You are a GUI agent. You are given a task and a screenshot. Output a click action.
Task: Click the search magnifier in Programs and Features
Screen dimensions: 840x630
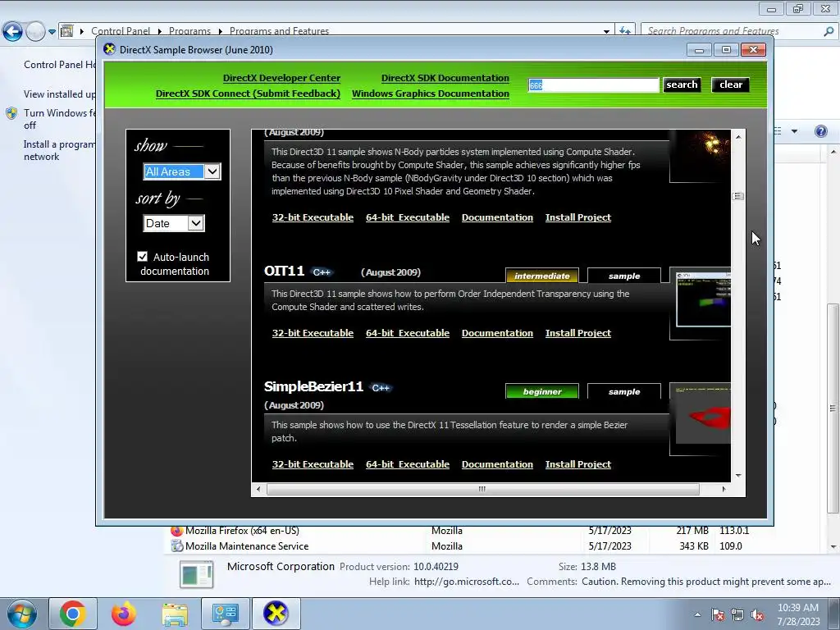pos(829,31)
